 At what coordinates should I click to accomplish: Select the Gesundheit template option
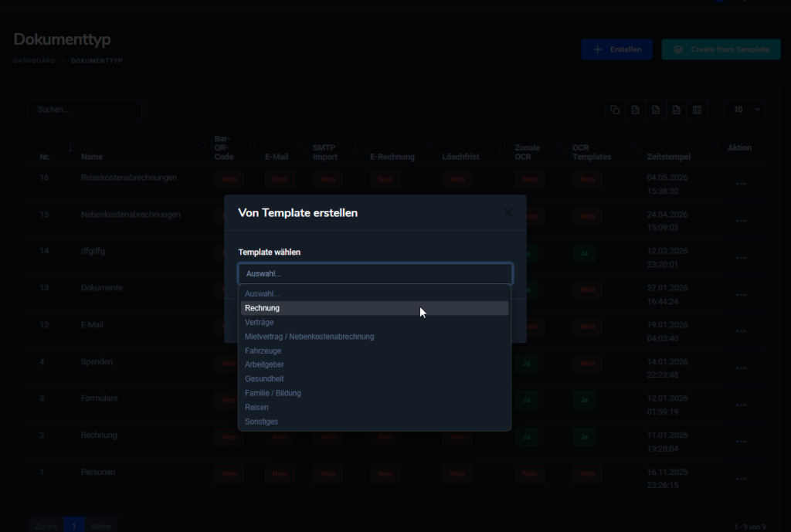point(375,378)
